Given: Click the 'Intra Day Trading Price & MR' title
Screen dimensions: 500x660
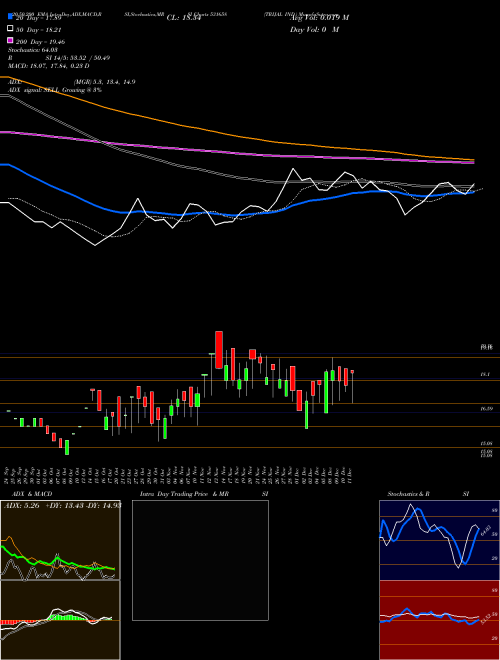Looking at the screenshot, I should (x=184, y=494).
